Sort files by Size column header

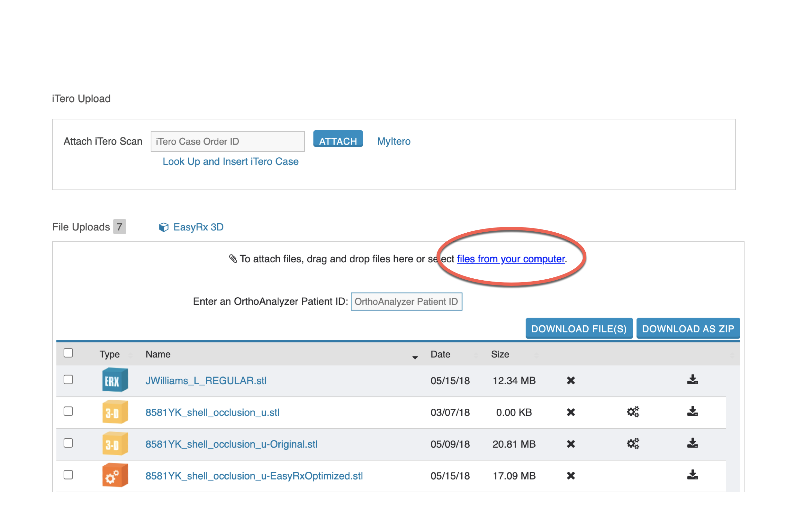point(500,354)
